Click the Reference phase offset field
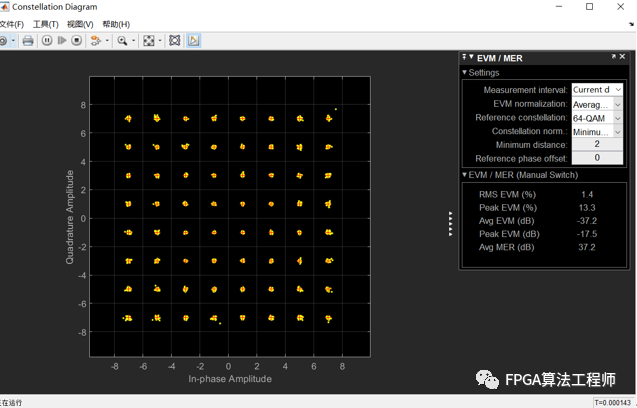The width and height of the screenshot is (637, 408). pyautogui.click(x=597, y=158)
